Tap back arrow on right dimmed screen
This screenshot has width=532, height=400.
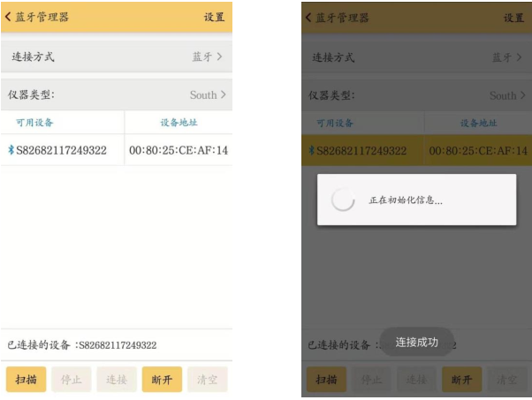tap(308, 17)
